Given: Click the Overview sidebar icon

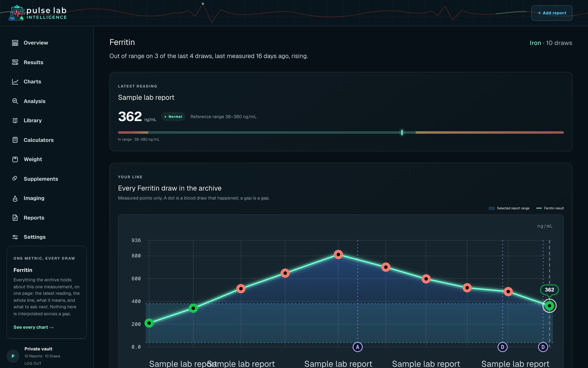Looking at the screenshot, I should click(15, 43).
